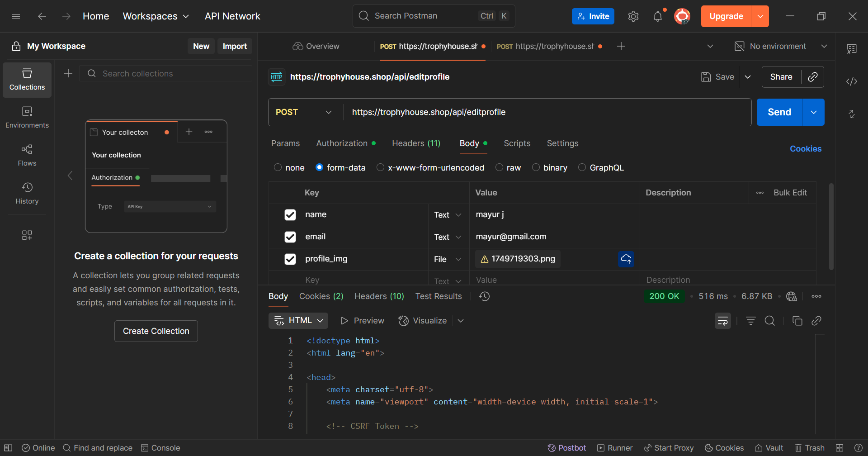Open the documentation panel icon on right

(x=852, y=49)
